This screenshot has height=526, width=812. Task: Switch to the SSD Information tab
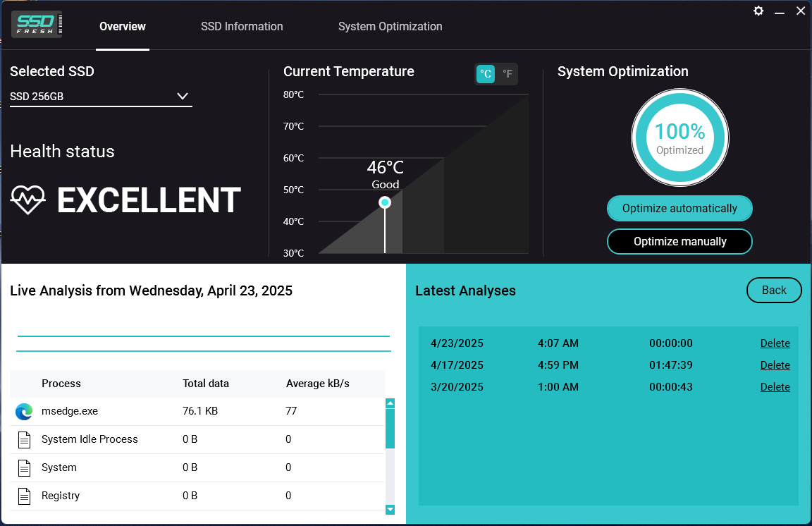(242, 26)
